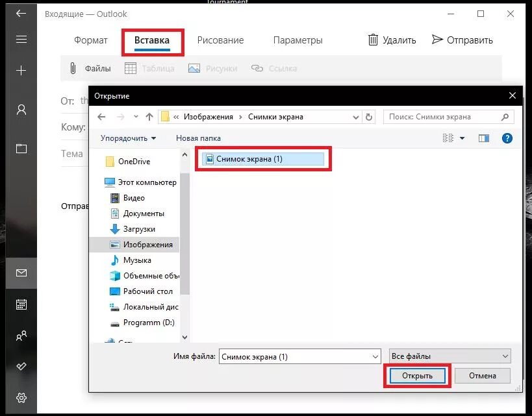Switch to Mail envelope icon
The image size is (532, 416).
[x=21, y=273]
